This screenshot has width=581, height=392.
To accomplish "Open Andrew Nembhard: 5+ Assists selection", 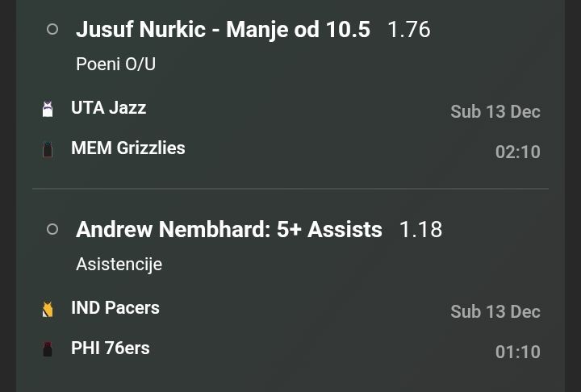I will click(228, 230).
